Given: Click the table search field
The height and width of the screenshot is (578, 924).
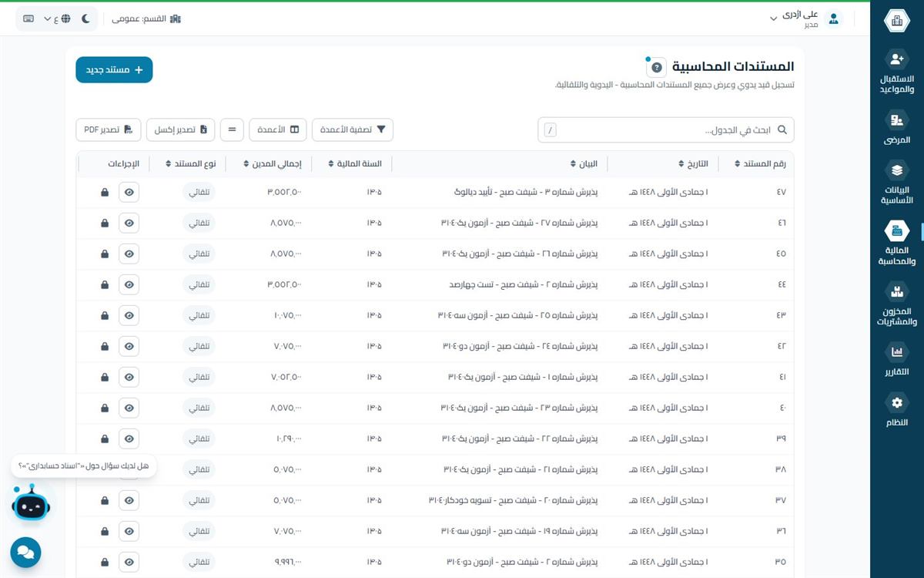Looking at the screenshot, I should coord(665,129).
